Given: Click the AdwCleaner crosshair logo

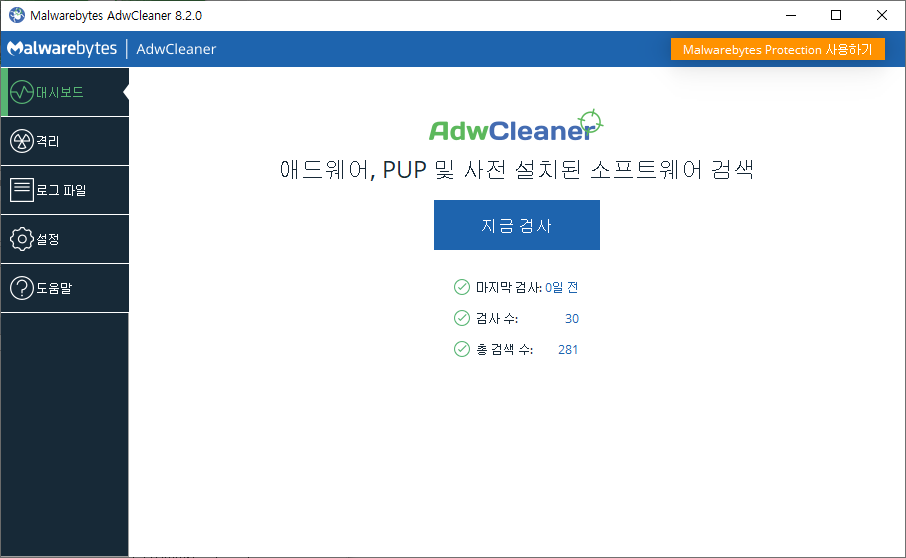Looking at the screenshot, I should tap(515, 125).
